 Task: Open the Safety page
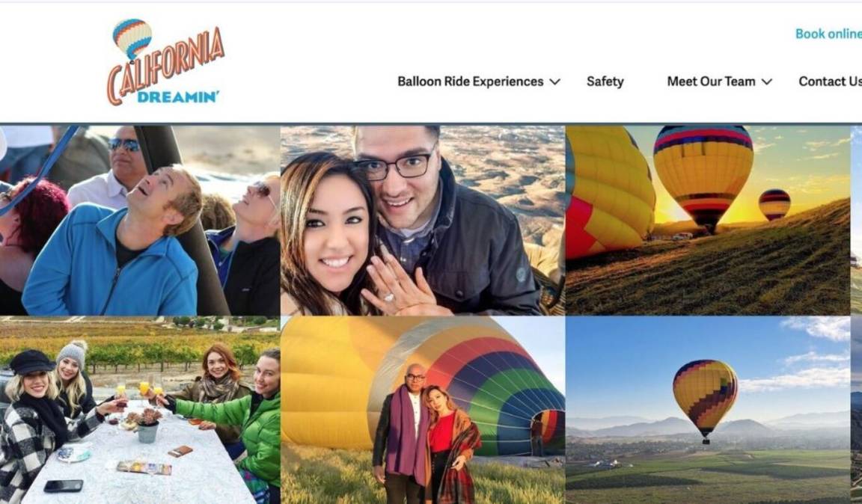pos(605,82)
